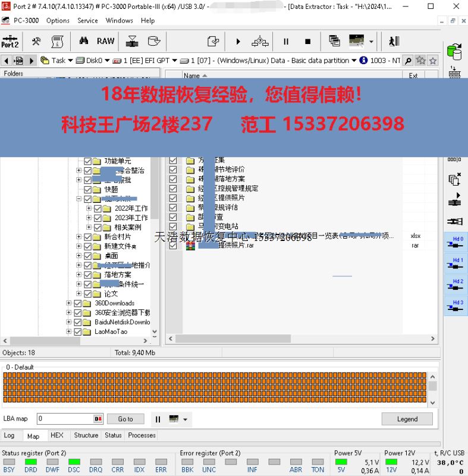Image resolution: width=468 pixels, height=476 pixels.
Task: Click the Port 2 selector icon
Action: (10, 41)
